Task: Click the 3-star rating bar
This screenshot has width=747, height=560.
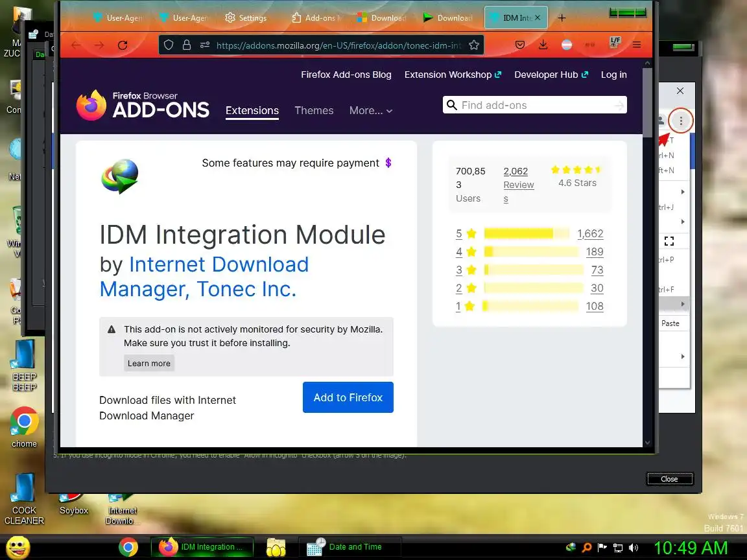Action: click(534, 270)
